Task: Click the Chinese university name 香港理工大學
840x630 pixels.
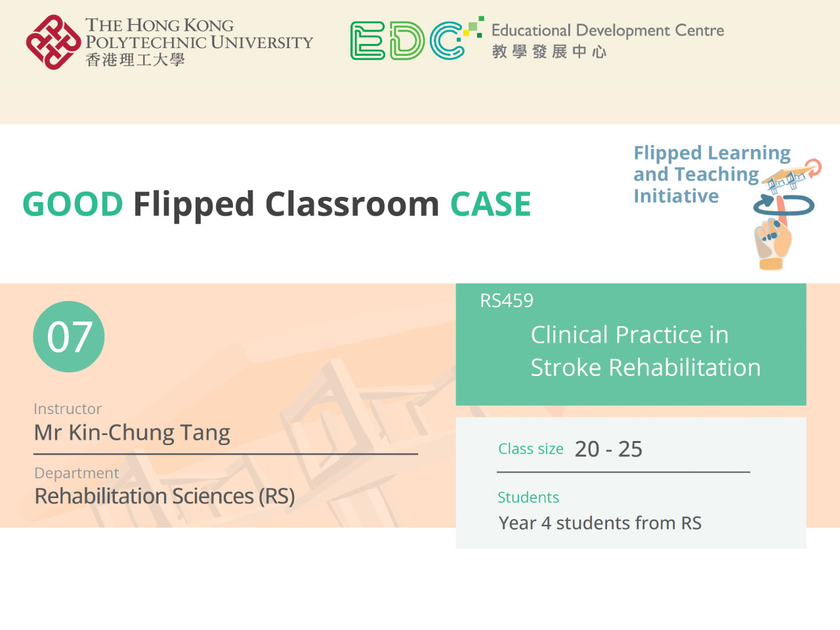Action: click(x=135, y=60)
